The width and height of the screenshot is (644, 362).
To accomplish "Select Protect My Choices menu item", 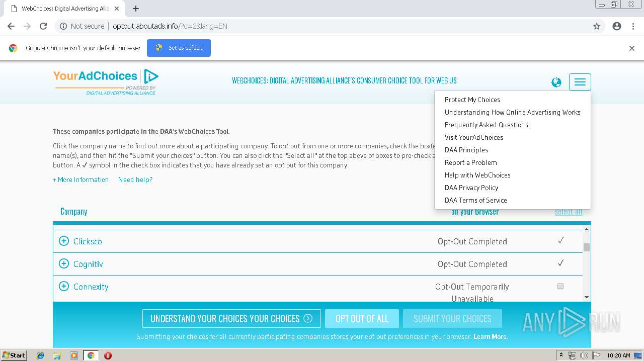I will click(x=472, y=100).
